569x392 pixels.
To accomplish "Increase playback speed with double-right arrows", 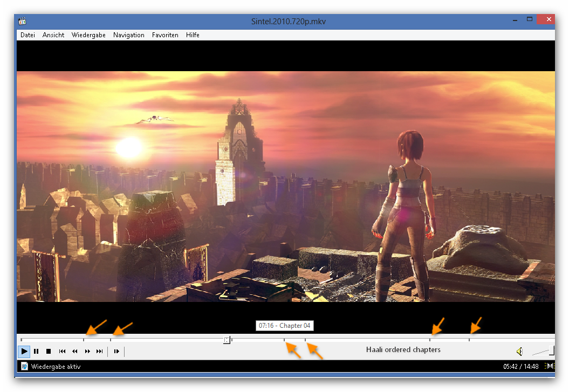I will pos(87,352).
